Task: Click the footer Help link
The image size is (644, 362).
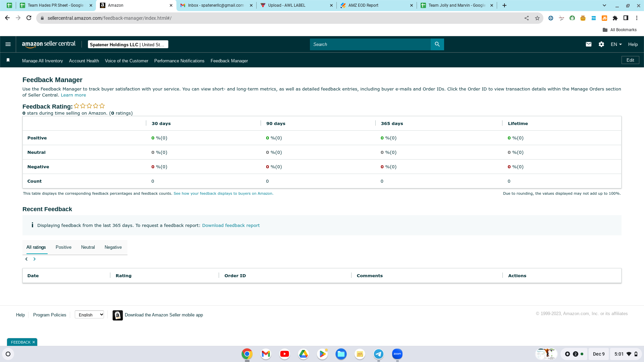Action: tap(20, 315)
